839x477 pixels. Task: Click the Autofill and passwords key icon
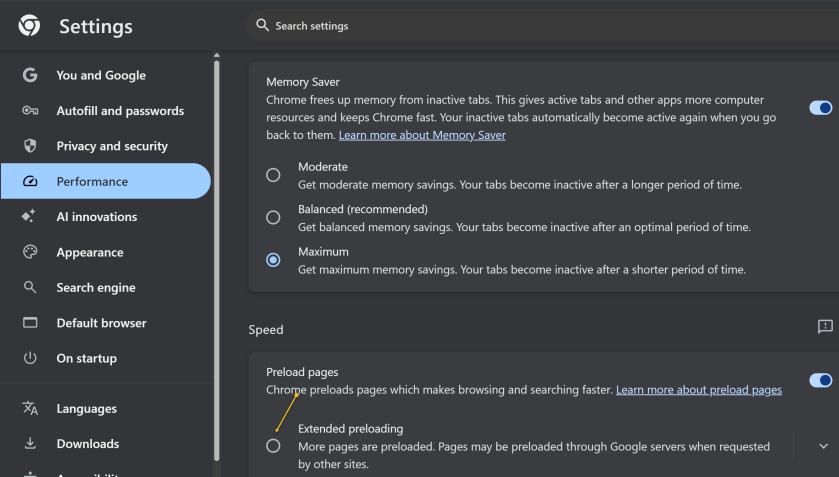30,111
